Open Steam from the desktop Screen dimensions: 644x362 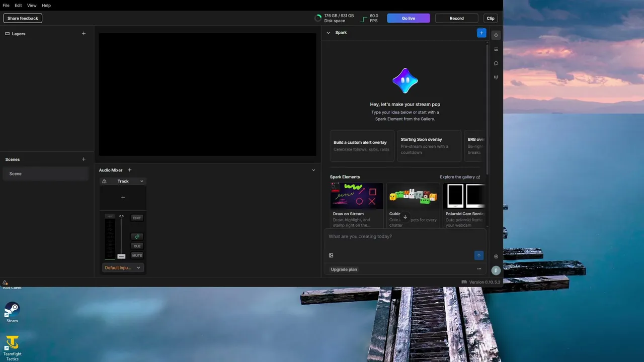point(12,313)
